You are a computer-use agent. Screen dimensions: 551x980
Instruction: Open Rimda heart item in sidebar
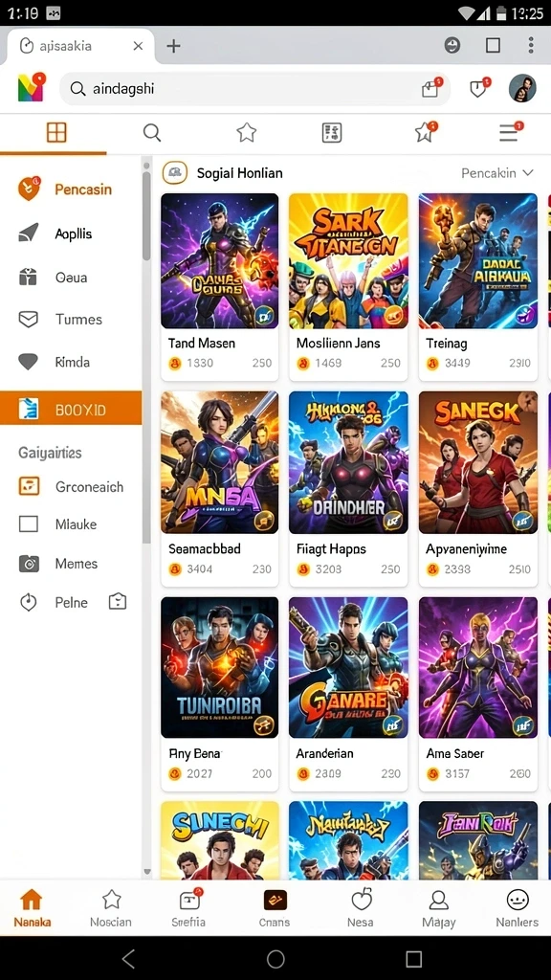[x=71, y=362]
